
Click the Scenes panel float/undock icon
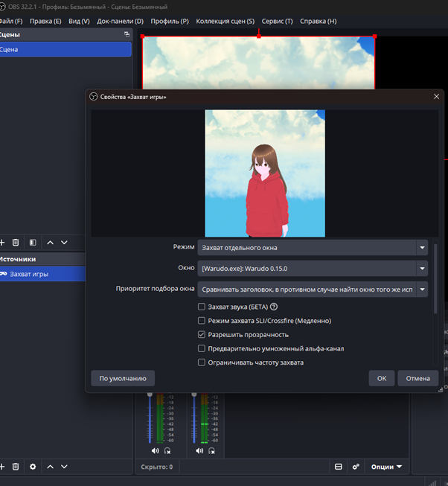(x=127, y=34)
